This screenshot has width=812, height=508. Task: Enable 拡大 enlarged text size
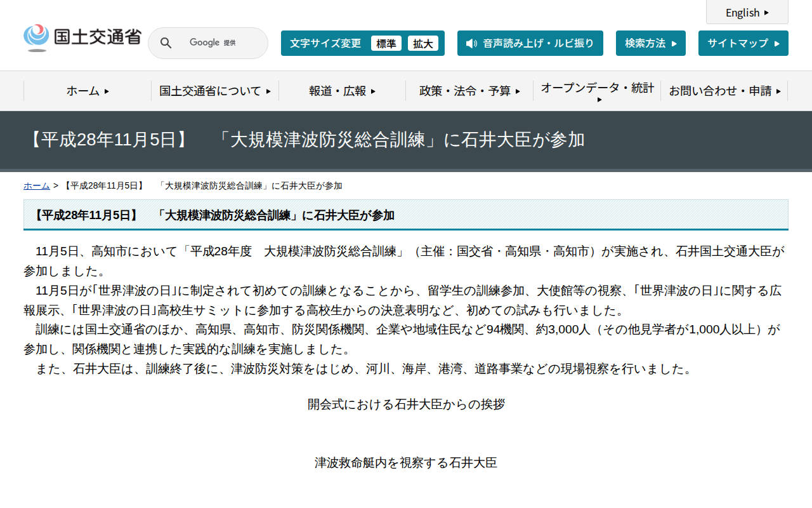423,43
